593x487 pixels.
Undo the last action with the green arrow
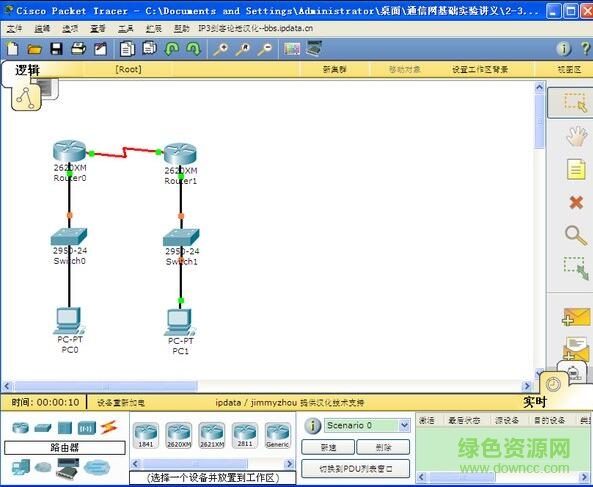click(x=172, y=49)
